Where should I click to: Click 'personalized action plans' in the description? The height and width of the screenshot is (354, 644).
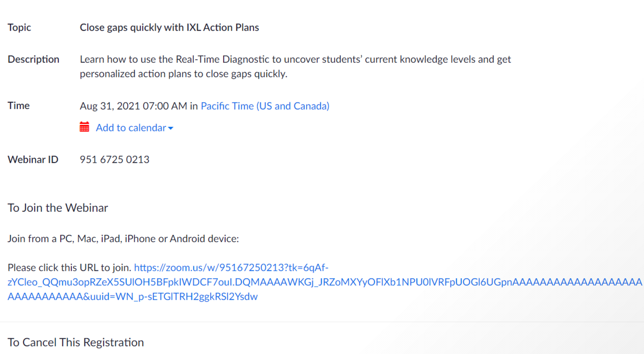(135, 74)
